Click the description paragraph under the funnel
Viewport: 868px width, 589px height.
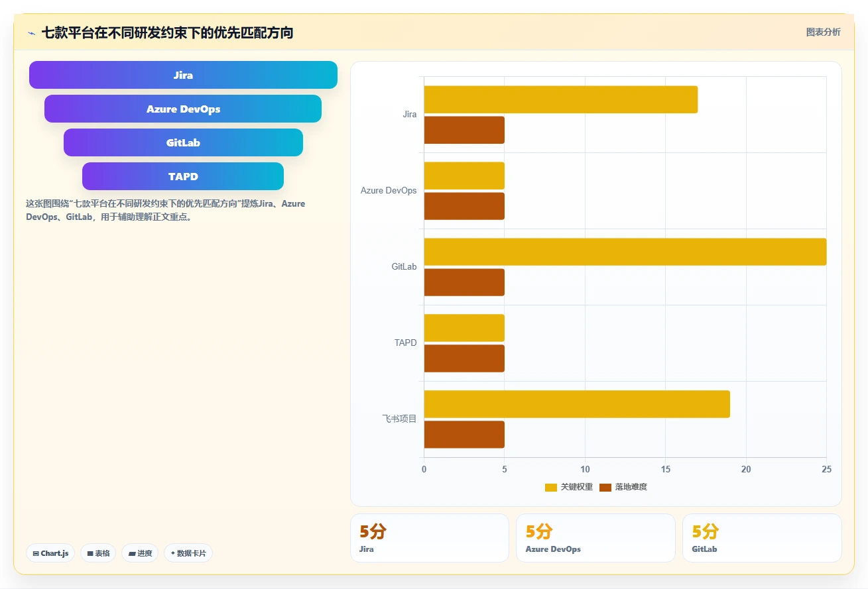point(166,210)
